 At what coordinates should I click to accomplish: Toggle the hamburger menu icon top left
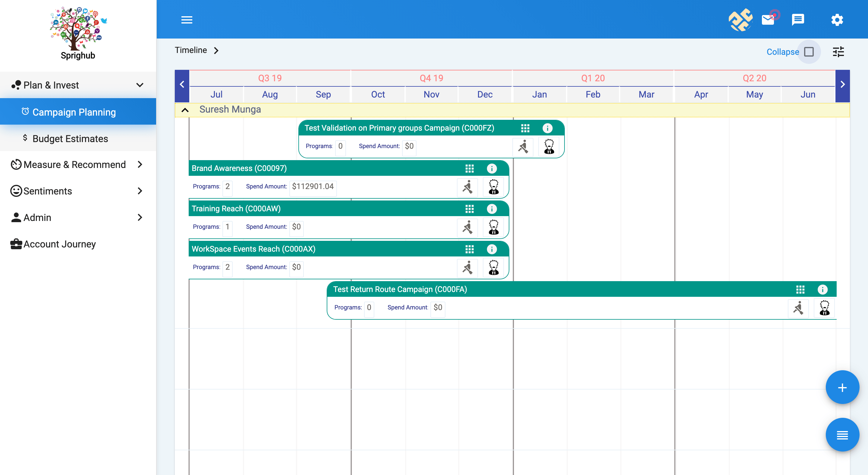187,20
